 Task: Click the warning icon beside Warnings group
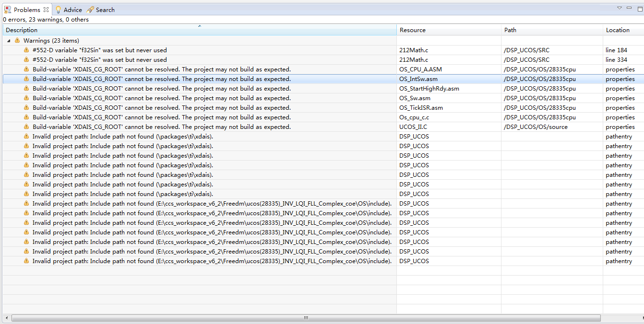pos(17,41)
